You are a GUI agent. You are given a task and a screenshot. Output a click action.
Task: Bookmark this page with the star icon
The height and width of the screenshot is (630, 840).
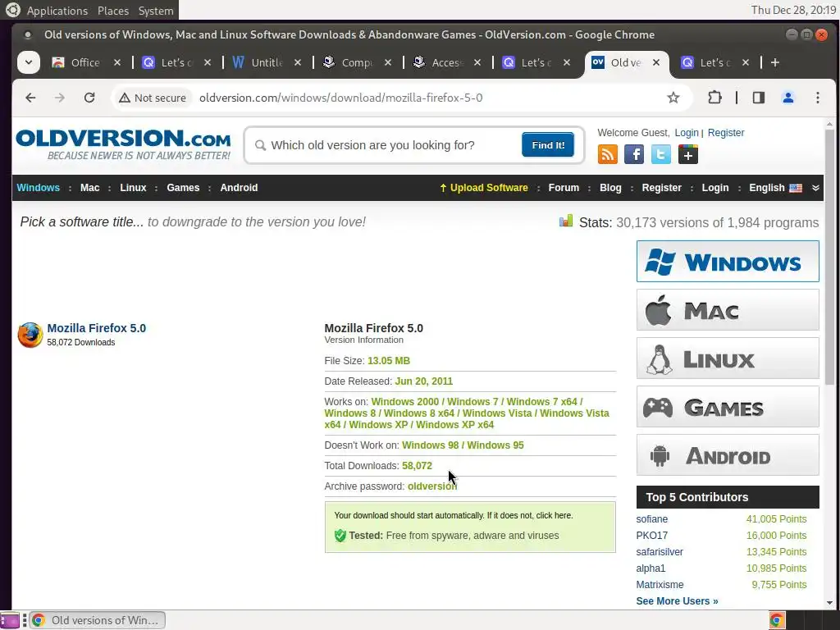tap(673, 98)
